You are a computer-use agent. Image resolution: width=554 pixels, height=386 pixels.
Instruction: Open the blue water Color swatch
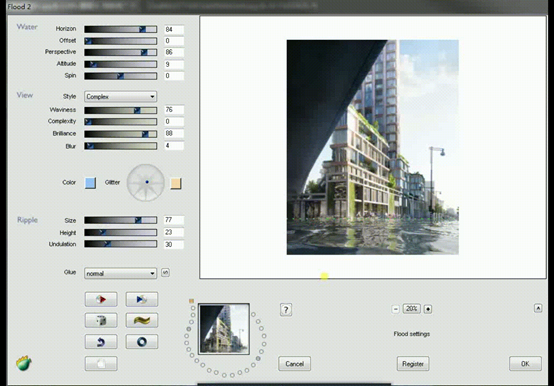90,183
